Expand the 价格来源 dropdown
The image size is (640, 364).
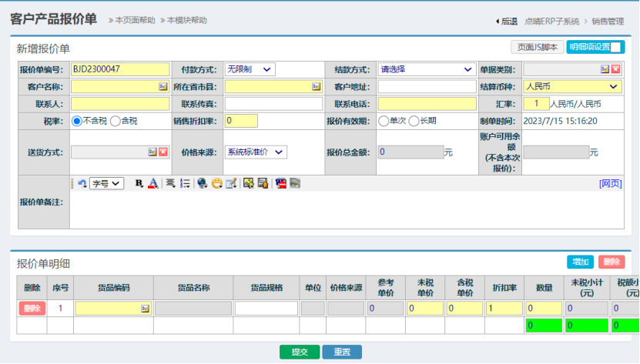coord(255,152)
